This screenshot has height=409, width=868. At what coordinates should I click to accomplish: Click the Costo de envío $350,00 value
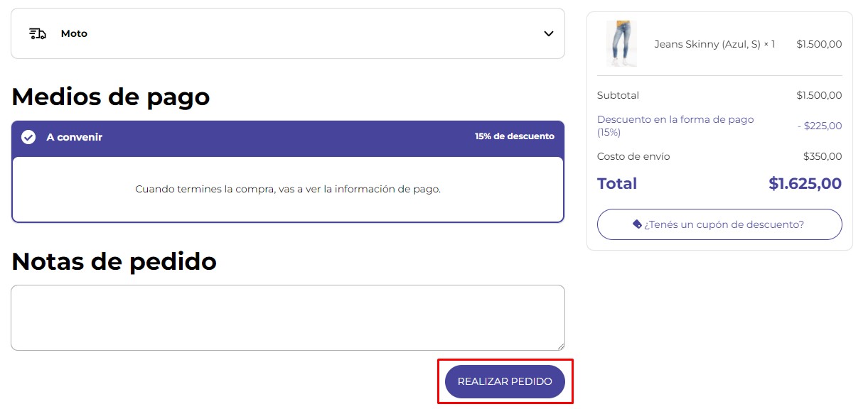[823, 156]
